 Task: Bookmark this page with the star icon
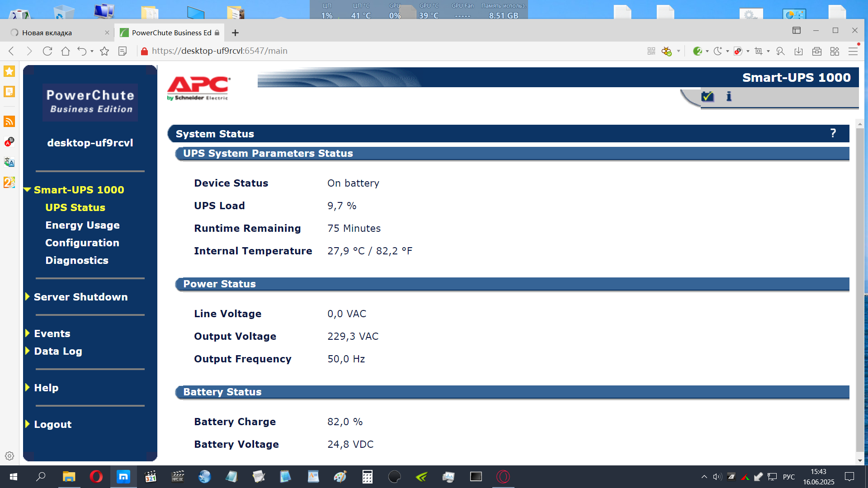104,51
